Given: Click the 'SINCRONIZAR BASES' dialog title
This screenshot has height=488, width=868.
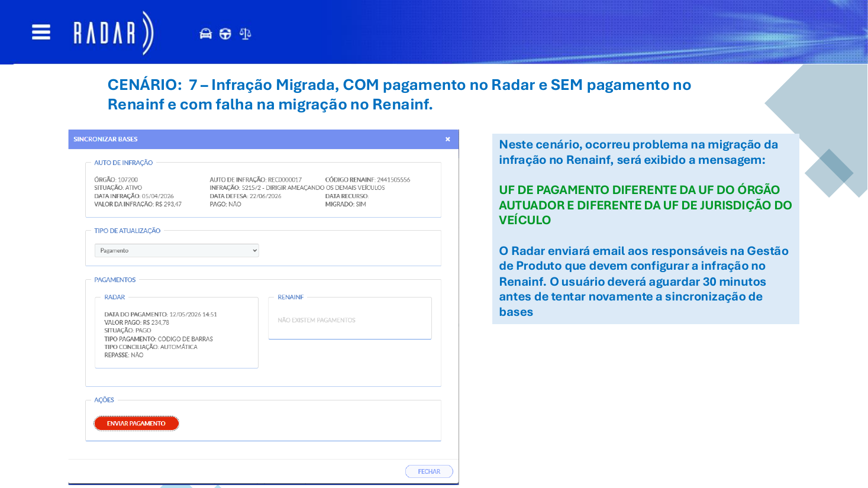Looking at the screenshot, I should point(105,139).
